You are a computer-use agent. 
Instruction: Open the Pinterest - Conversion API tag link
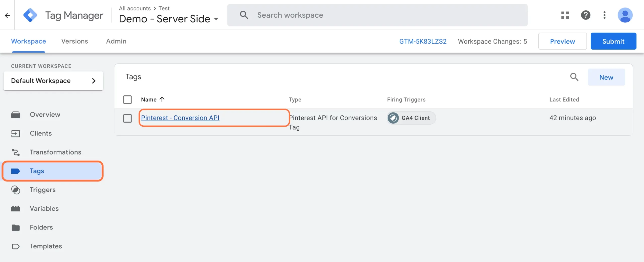[x=180, y=118]
